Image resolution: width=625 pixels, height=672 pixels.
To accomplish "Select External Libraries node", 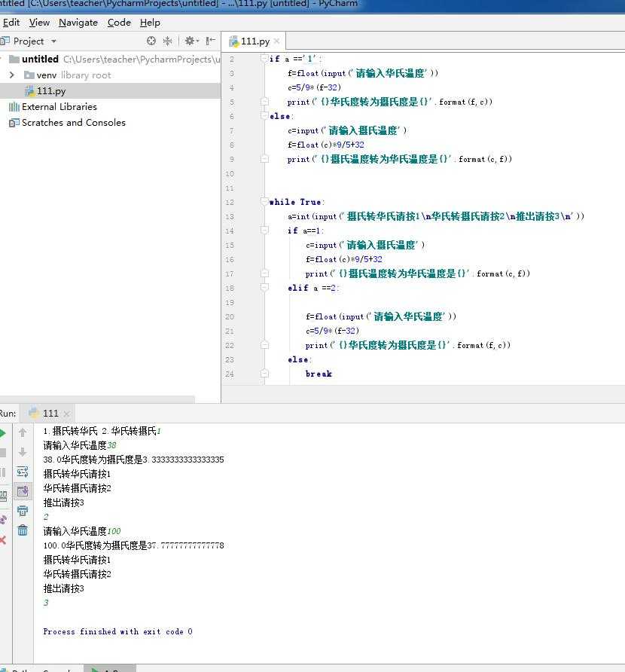I will 59,107.
